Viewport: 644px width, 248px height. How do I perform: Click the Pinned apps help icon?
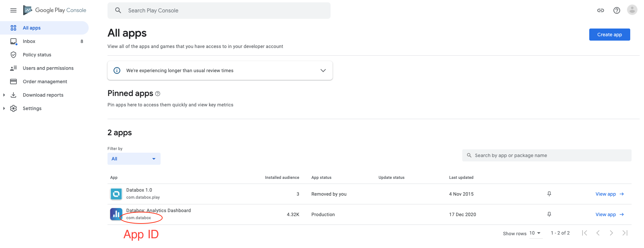[x=158, y=94]
